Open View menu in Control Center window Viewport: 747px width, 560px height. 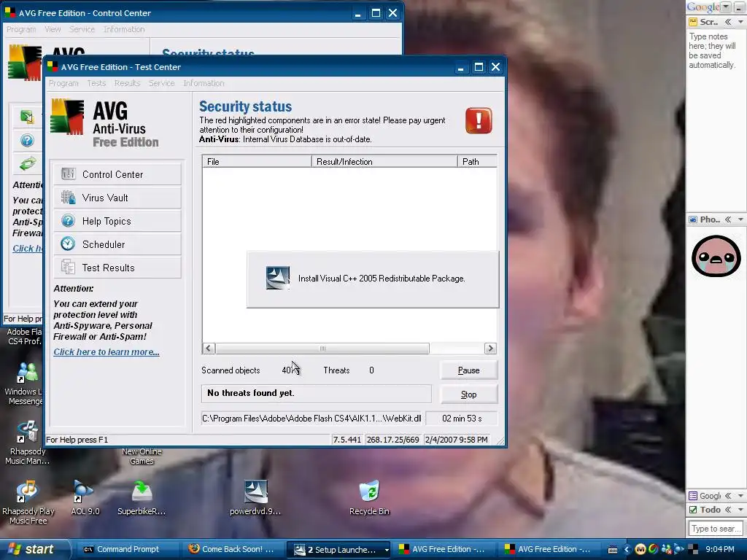tap(53, 29)
